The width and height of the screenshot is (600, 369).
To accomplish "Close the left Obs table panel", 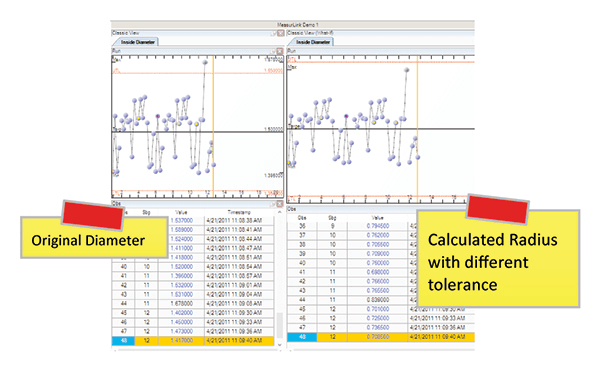I will (x=280, y=204).
